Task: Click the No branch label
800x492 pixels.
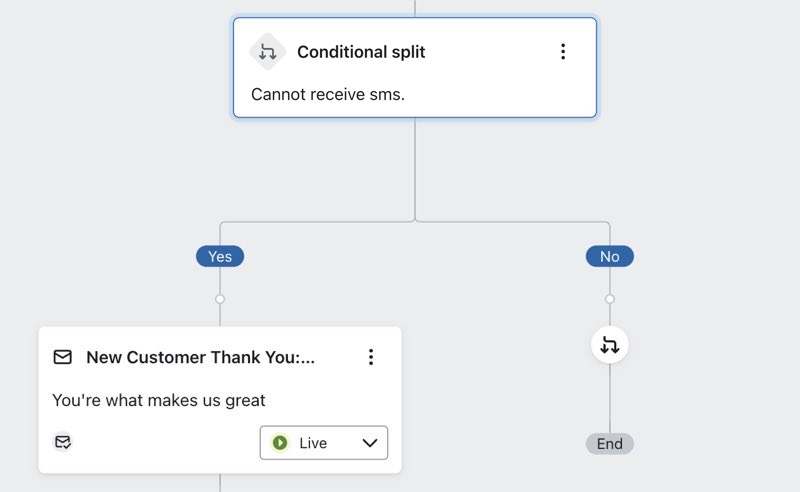Action: [x=610, y=257]
